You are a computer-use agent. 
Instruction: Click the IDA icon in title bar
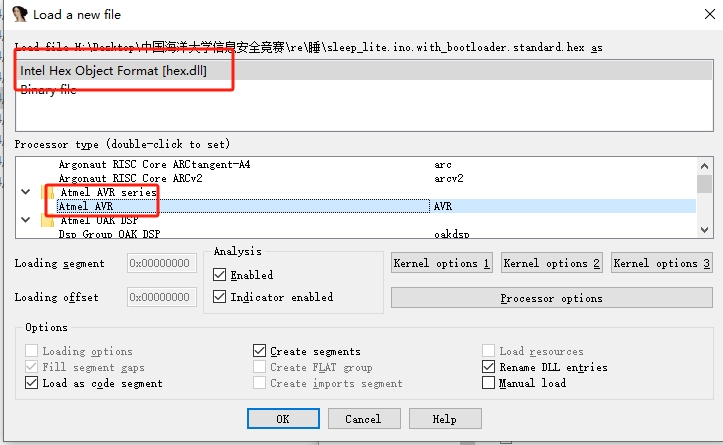pyautogui.click(x=18, y=14)
